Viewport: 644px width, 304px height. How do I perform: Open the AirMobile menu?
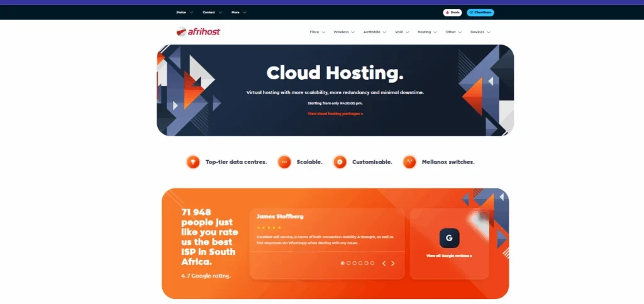coord(375,32)
